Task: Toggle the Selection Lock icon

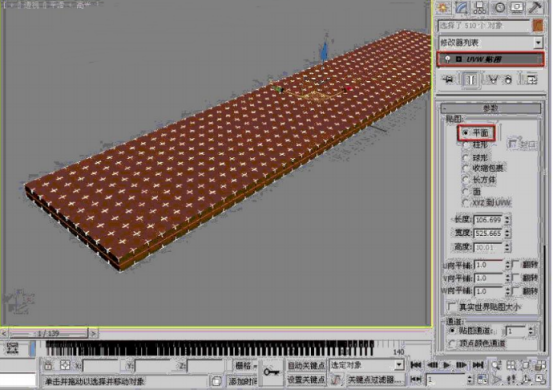Action: point(48,365)
